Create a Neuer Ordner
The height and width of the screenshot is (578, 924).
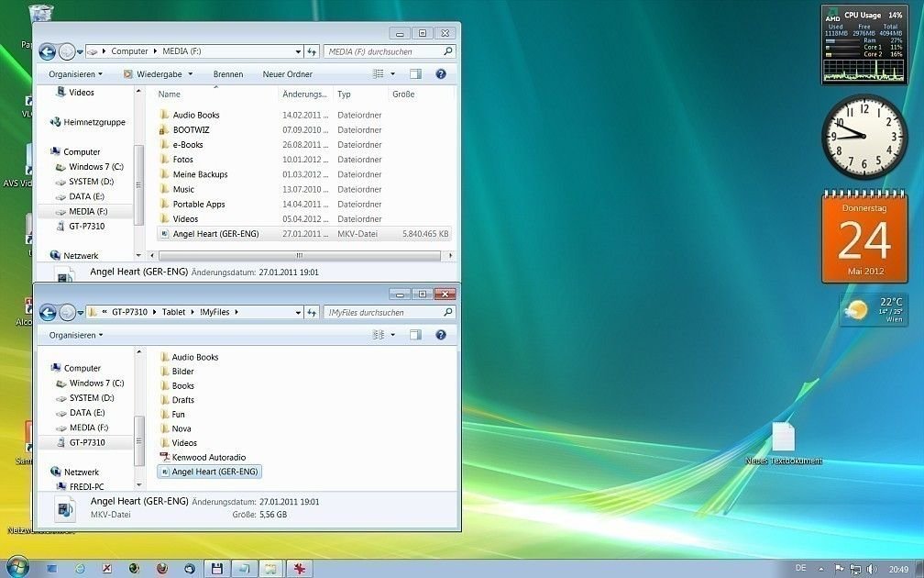click(288, 74)
